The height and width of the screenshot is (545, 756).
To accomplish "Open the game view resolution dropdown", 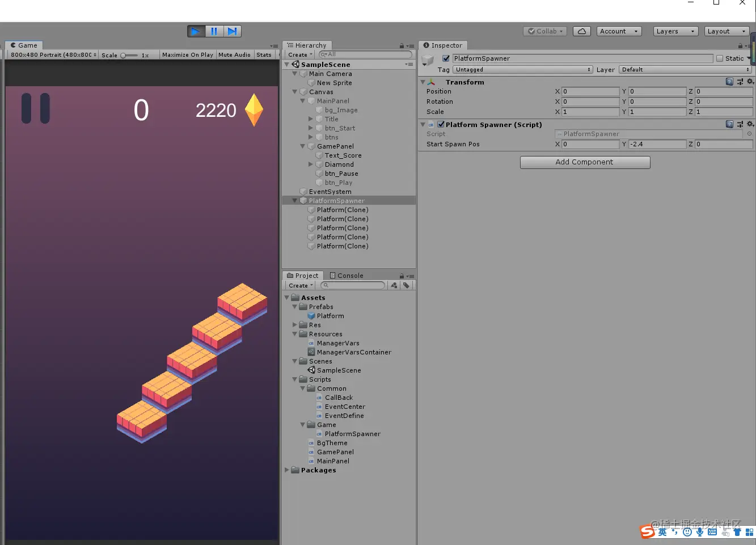I will point(53,55).
